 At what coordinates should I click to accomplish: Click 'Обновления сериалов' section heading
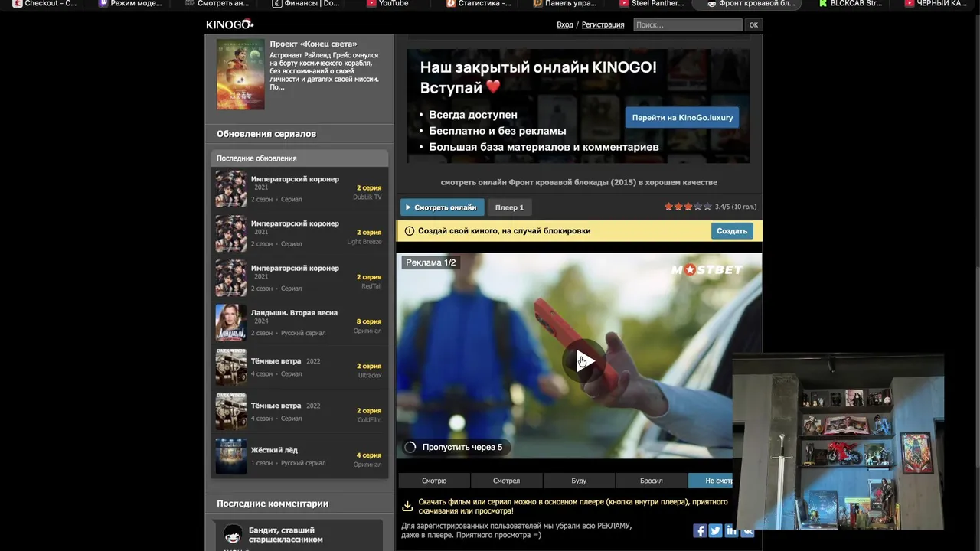(266, 134)
